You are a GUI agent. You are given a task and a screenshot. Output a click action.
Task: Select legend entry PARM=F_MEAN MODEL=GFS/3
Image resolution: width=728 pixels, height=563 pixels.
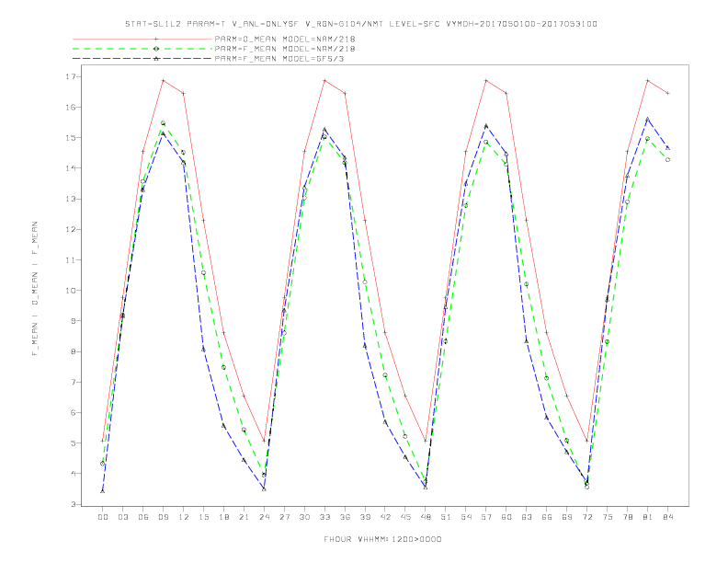click(279, 59)
